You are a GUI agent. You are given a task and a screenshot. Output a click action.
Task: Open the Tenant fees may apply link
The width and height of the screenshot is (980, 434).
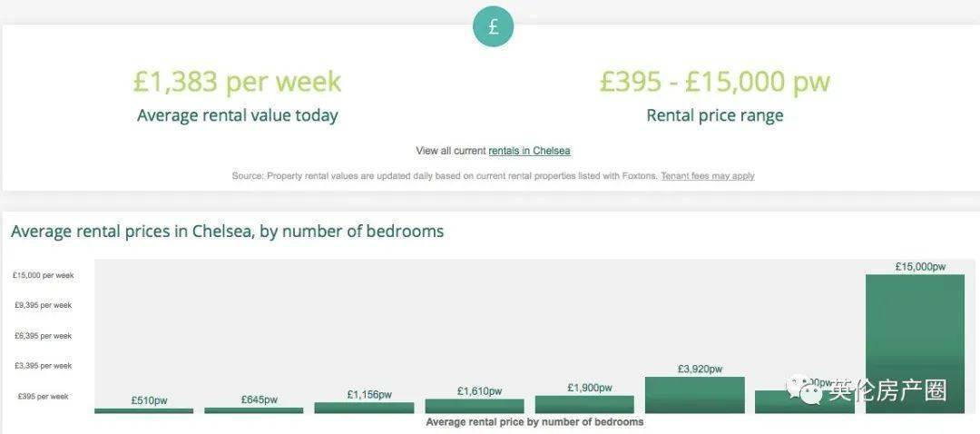click(x=708, y=176)
